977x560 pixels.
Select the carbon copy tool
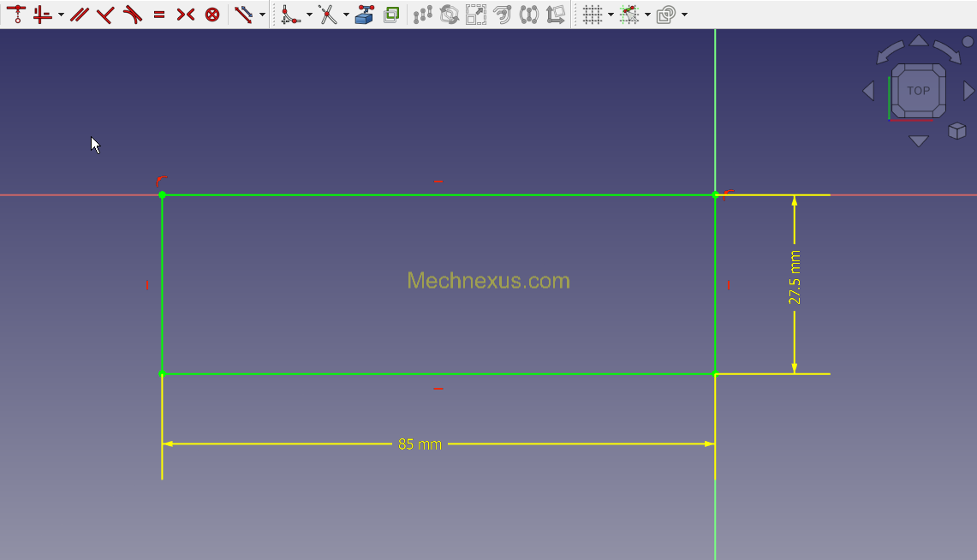[x=391, y=14]
